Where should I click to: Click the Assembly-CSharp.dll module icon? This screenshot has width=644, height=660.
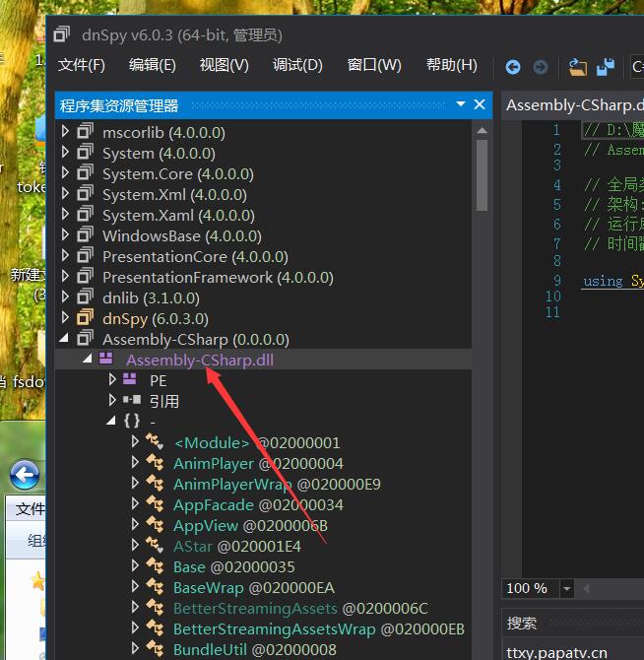pos(106,360)
